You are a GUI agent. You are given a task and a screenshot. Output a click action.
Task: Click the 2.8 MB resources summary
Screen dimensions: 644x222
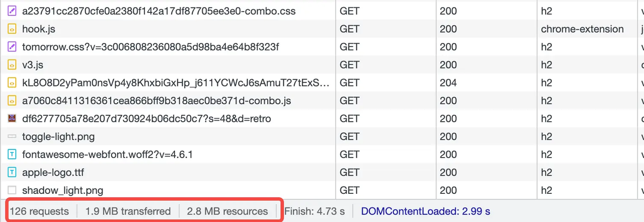(x=227, y=211)
